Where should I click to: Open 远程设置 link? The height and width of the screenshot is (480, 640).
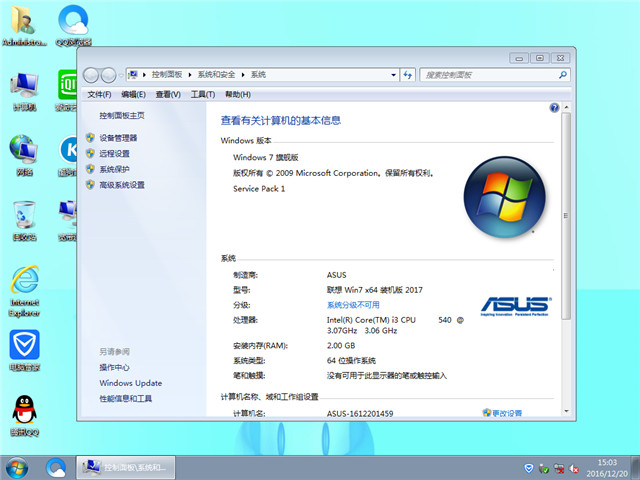click(114, 154)
